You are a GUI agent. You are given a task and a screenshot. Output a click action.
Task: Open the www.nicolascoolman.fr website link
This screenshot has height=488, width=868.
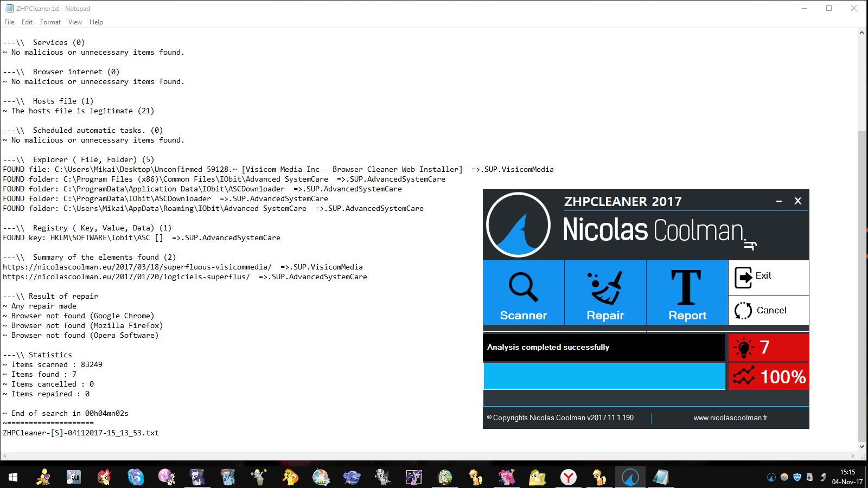tap(730, 418)
